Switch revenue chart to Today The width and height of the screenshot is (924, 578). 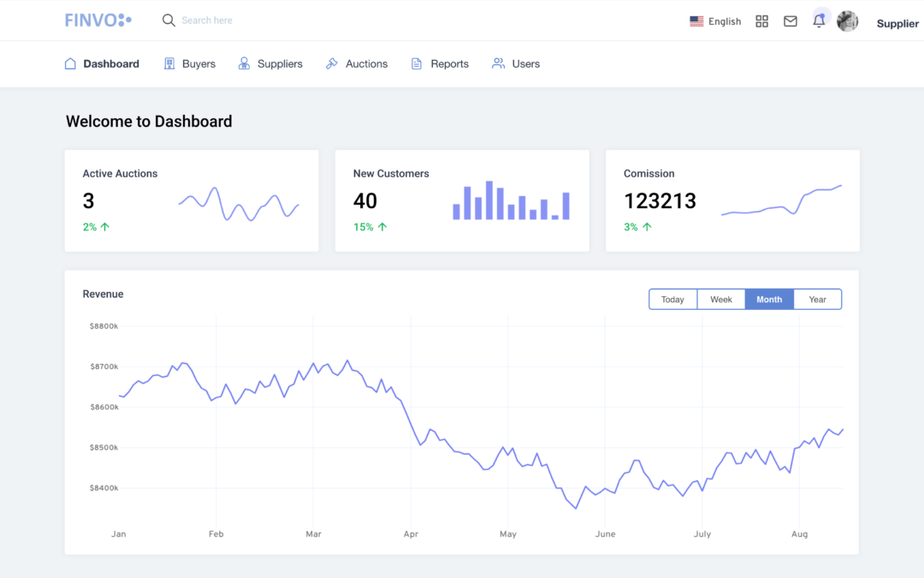[672, 300]
